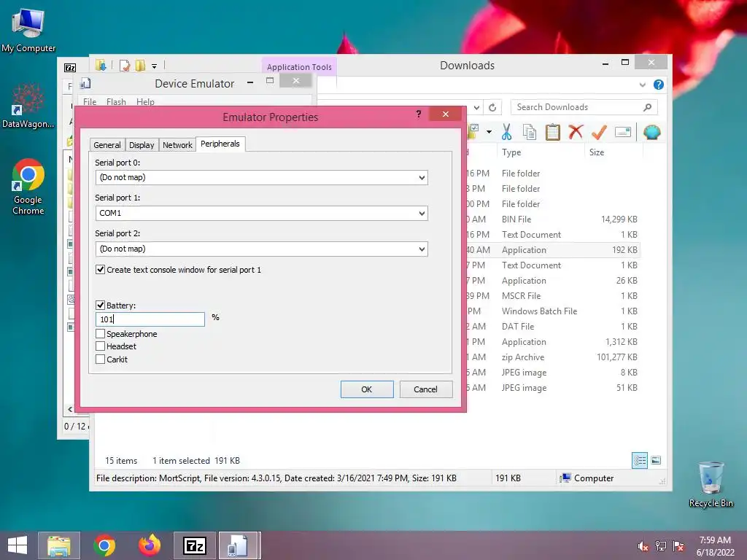Click the Refresh button beside the address bar
Screen dimensions: 747x560
point(492,108)
